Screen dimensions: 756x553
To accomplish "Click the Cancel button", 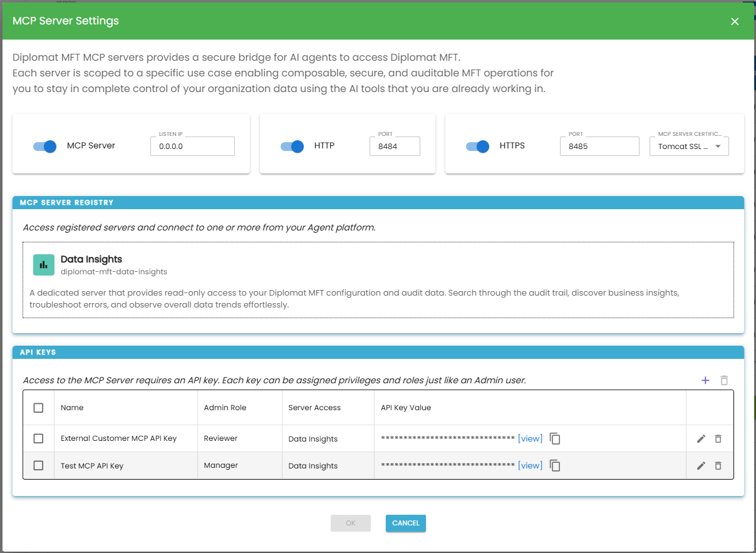I will (x=406, y=523).
